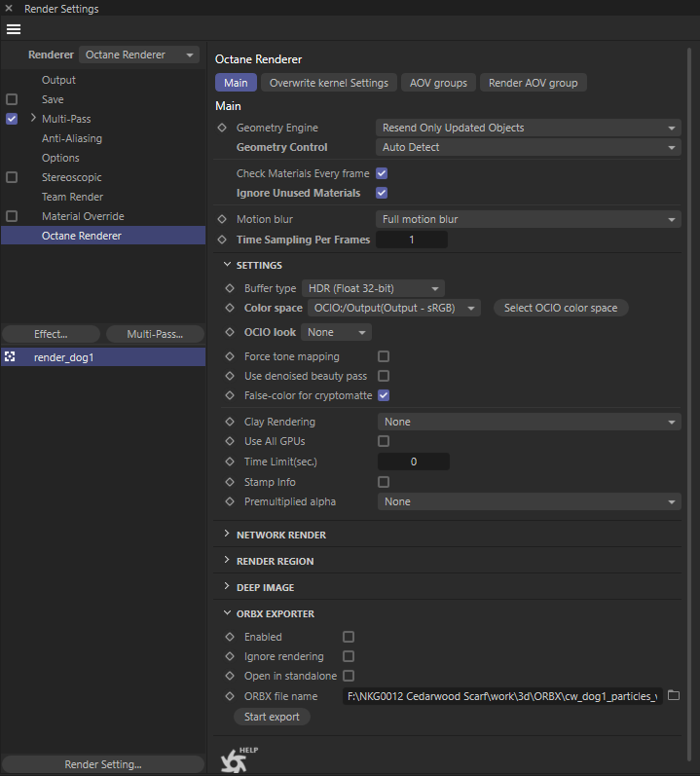Enable the Use All GPUs checkbox
700x776 pixels.
tap(384, 442)
